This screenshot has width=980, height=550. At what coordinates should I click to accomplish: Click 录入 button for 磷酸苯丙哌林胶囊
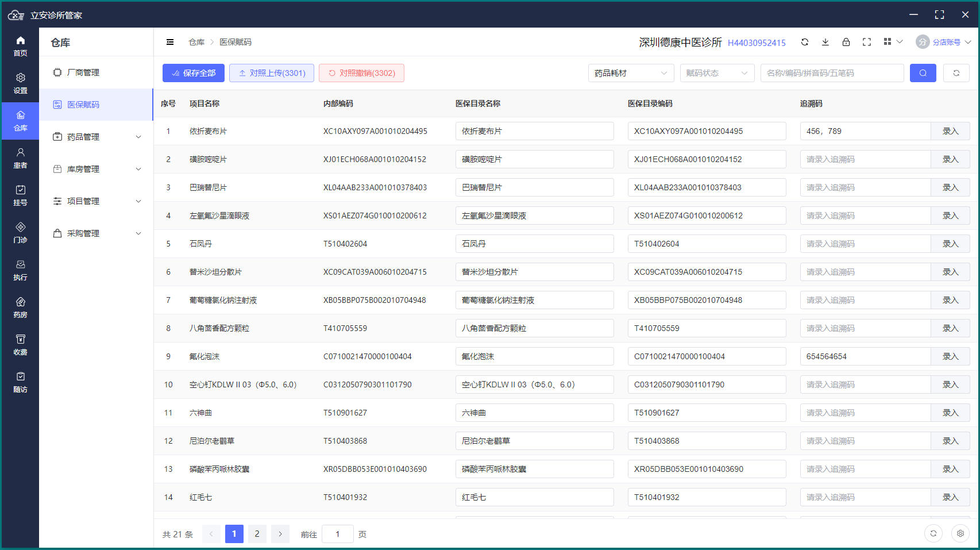pyautogui.click(x=950, y=469)
